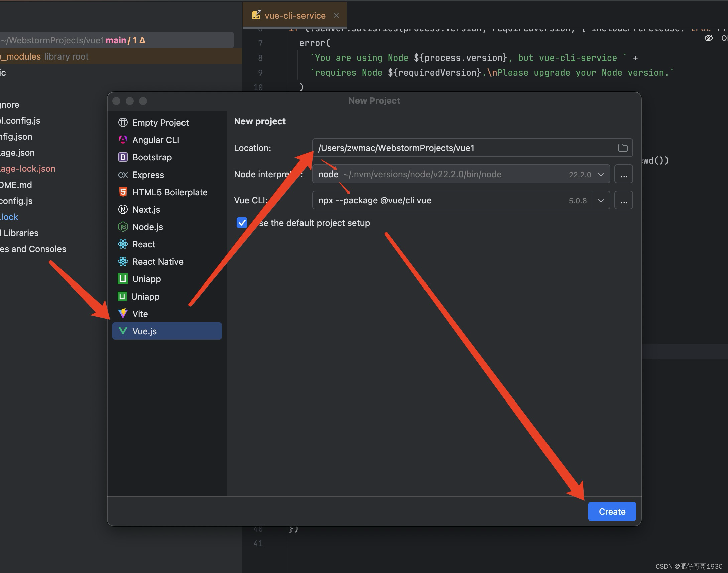The image size is (728, 573).
Task: Select Express project type row
Action: click(x=167, y=175)
